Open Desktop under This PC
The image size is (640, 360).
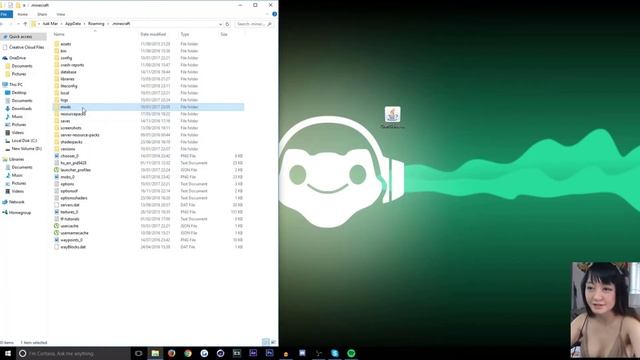click(x=19, y=93)
